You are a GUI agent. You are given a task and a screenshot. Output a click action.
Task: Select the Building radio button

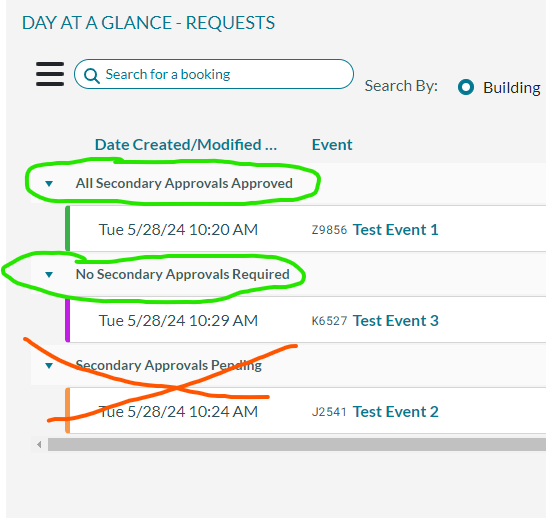[466, 87]
